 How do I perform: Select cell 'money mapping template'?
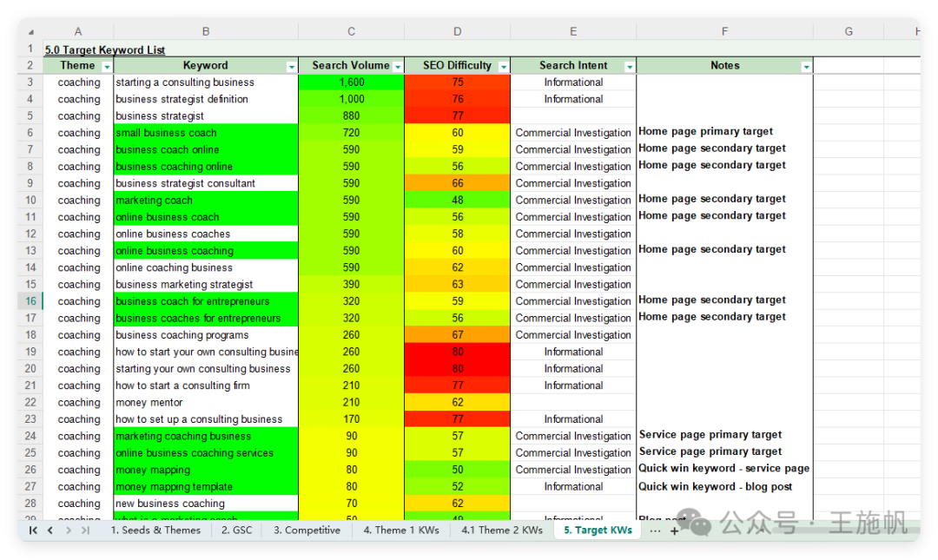coord(206,487)
